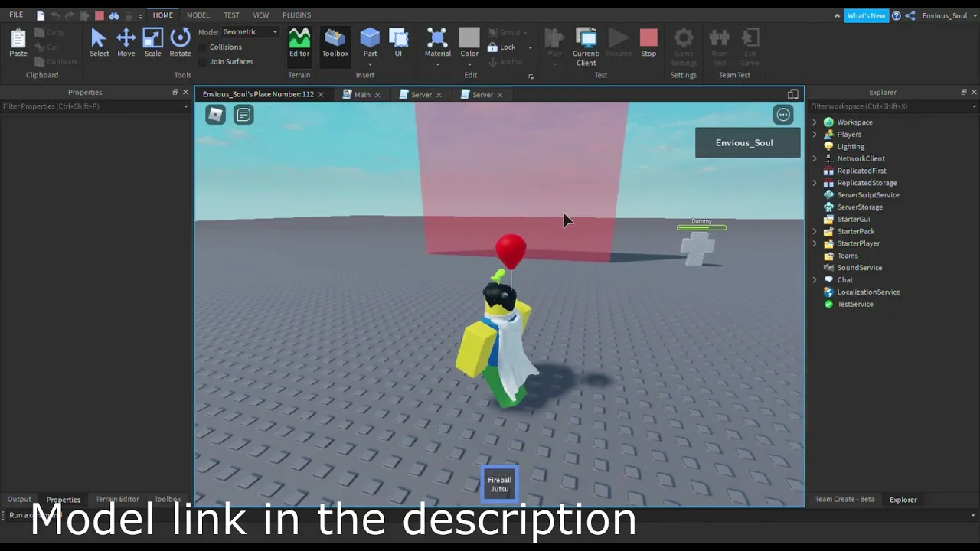Select SoundService in Explorer
The width and height of the screenshot is (980, 551).
(x=859, y=268)
